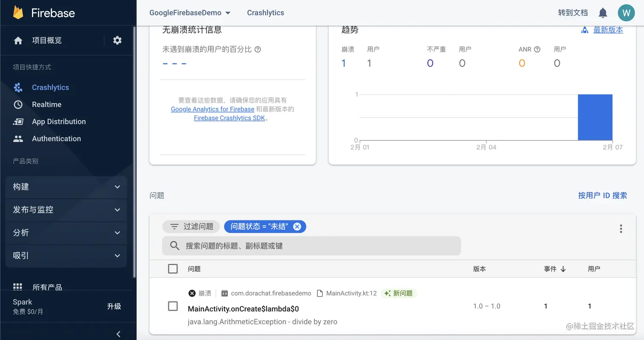Expand the 发布与监控 category
This screenshot has width=644, height=340.
click(x=66, y=210)
